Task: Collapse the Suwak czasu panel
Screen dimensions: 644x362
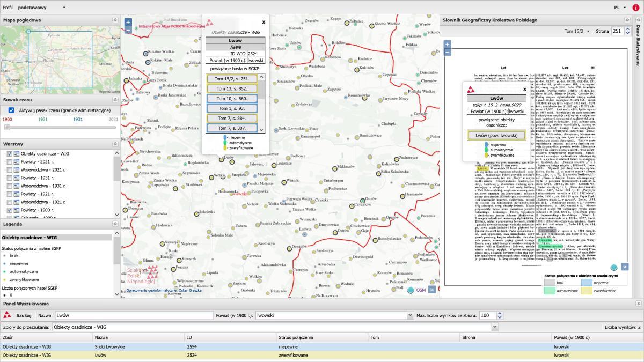Action: click(x=115, y=100)
